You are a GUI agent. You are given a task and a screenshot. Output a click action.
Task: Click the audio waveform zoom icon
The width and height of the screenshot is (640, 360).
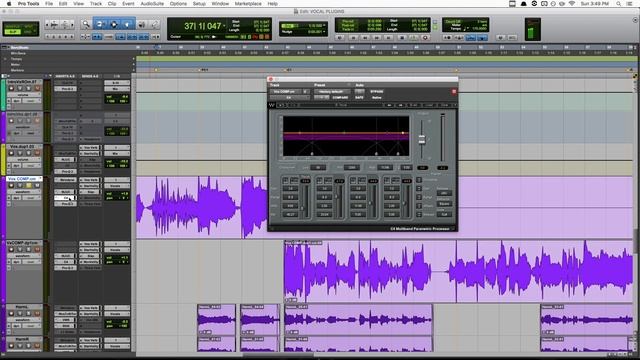coord(54,25)
